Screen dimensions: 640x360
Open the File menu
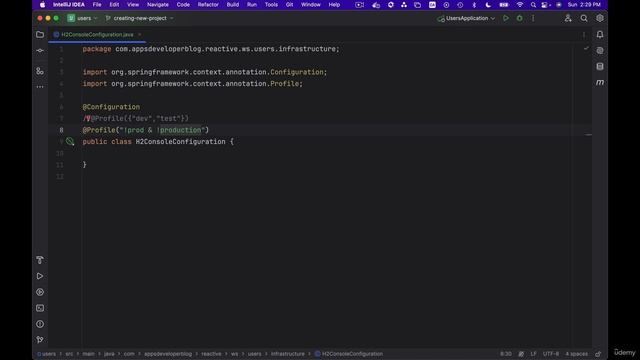coord(97,5)
